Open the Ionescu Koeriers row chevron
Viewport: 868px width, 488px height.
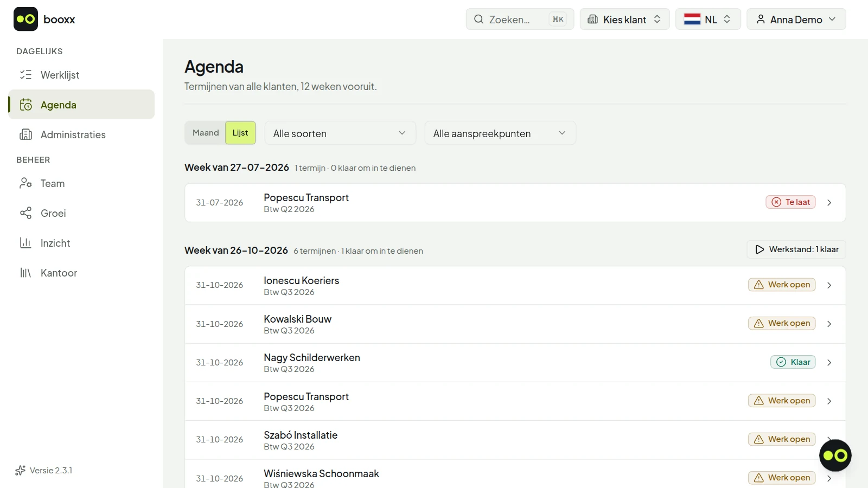tap(829, 285)
